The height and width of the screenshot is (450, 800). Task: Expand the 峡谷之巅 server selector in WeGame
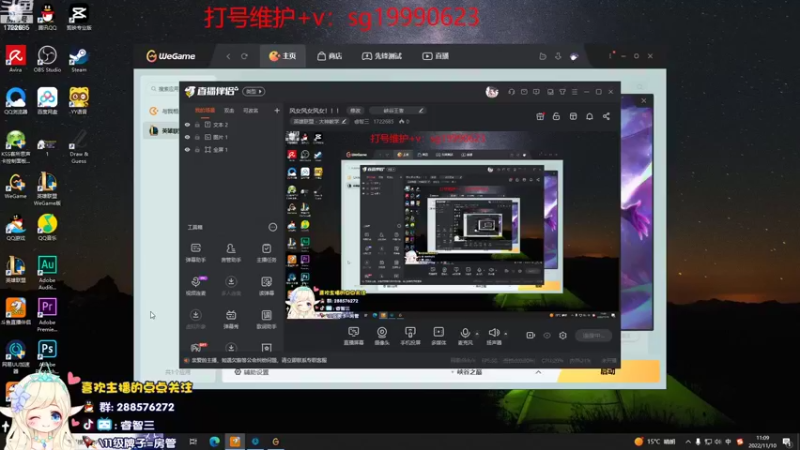point(538,372)
